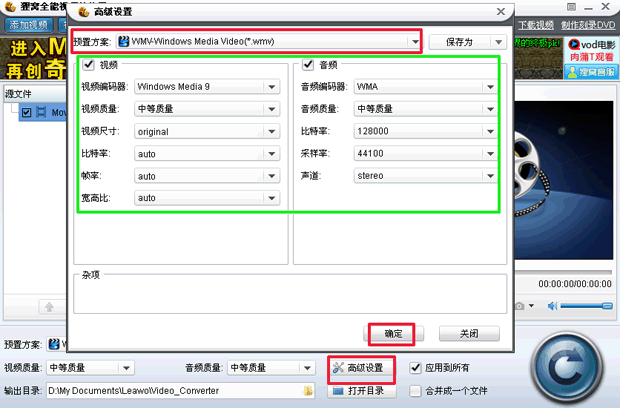Image resolution: width=620 pixels, height=408 pixels.
Task: Click the 添加视频 toolbar button
Action: 28,25
